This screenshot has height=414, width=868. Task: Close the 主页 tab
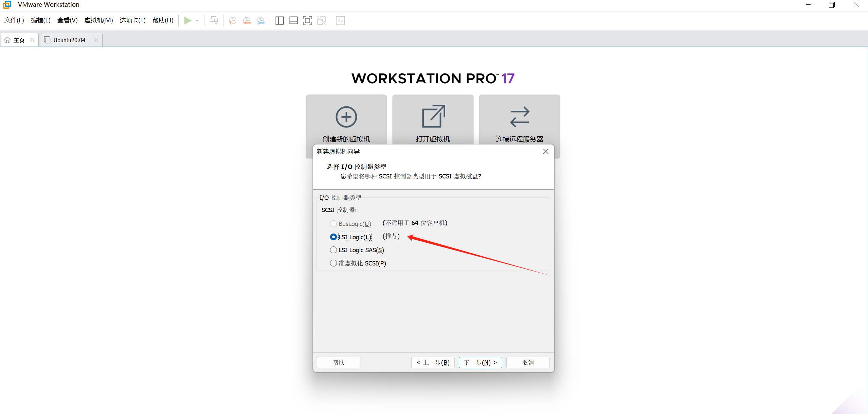pyautogui.click(x=33, y=40)
